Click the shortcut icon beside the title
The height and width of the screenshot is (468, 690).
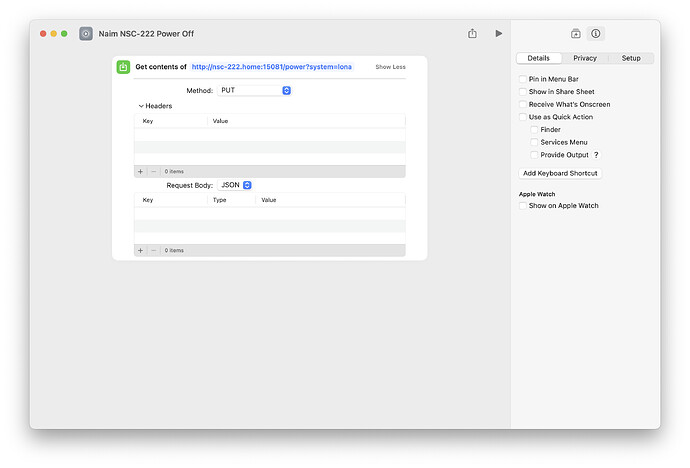tap(86, 33)
